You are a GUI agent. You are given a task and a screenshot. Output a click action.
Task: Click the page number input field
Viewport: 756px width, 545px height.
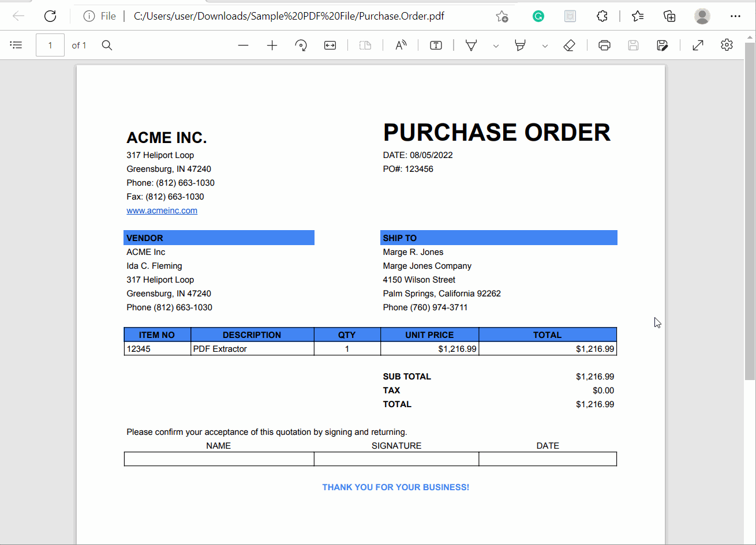[x=50, y=45]
